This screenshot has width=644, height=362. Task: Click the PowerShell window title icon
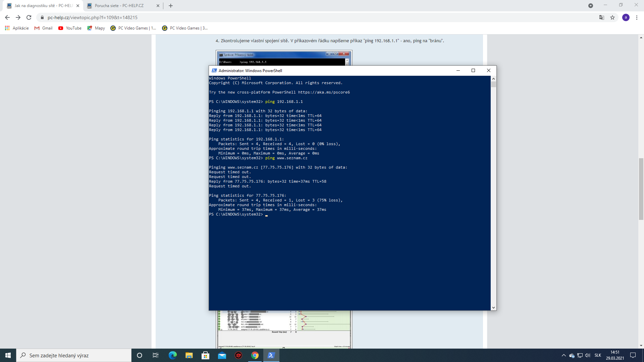pos(214,70)
